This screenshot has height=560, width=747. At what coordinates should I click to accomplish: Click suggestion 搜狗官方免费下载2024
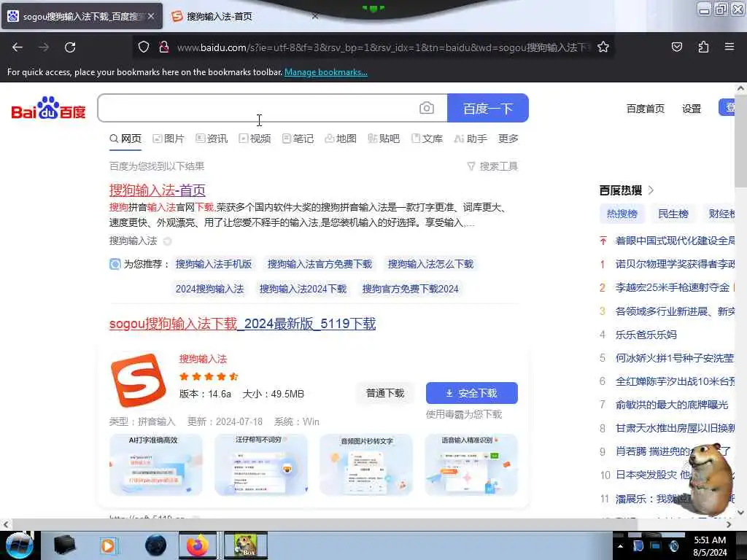(x=410, y=289)
